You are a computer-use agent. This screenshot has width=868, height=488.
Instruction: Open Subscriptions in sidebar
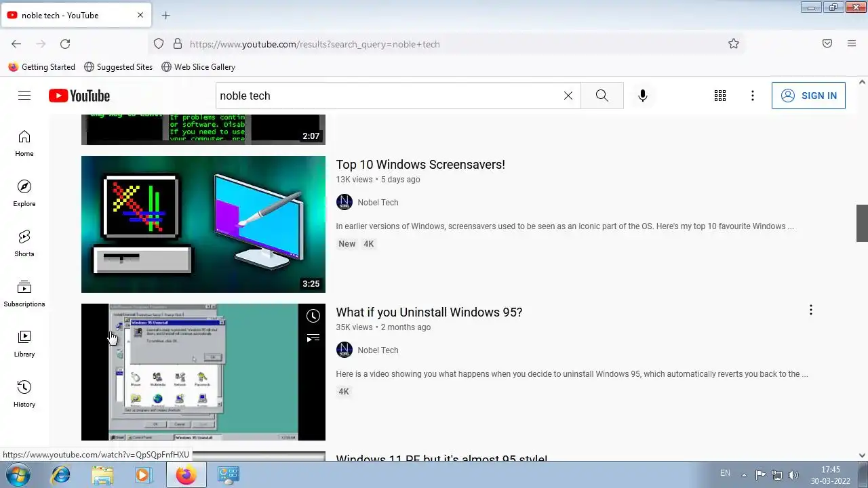coord(24,294)
